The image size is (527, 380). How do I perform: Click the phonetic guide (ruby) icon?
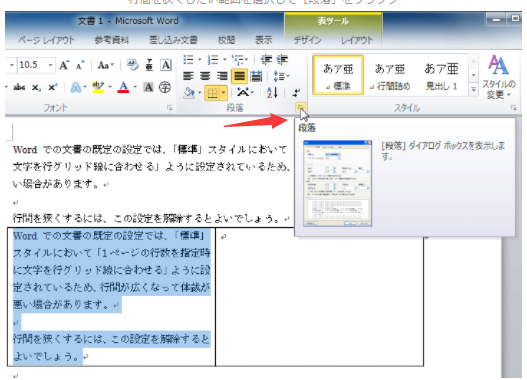click(149, 65)
